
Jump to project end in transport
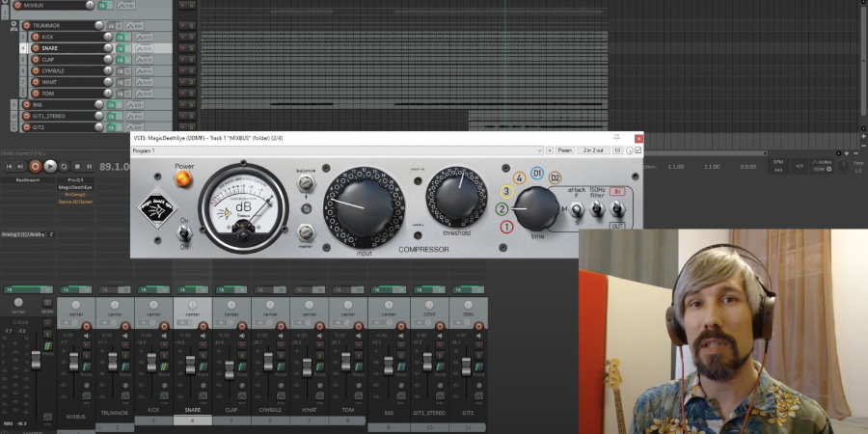pyautogui.click(x=20, y=166)
